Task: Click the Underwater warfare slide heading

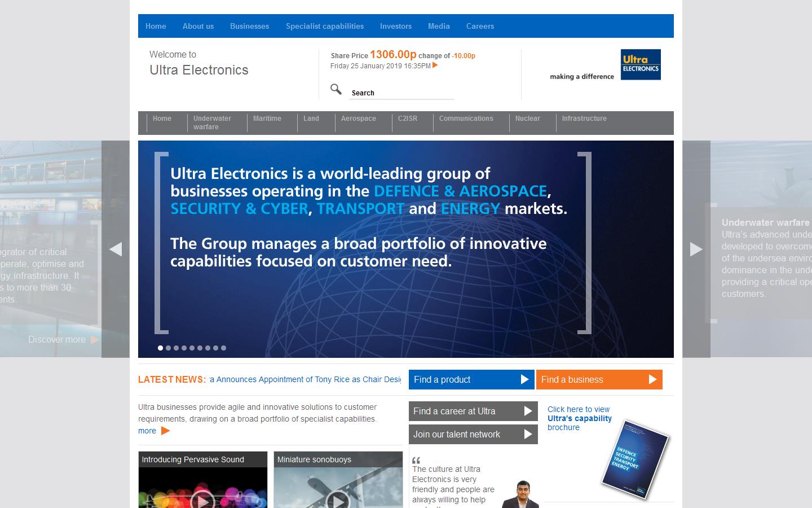Action: (766, 222)
